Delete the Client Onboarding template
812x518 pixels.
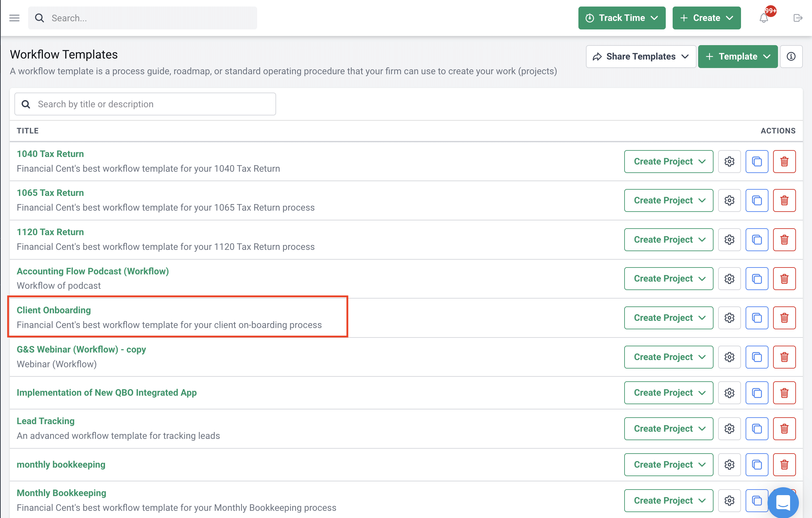click(x=784, y=318)
